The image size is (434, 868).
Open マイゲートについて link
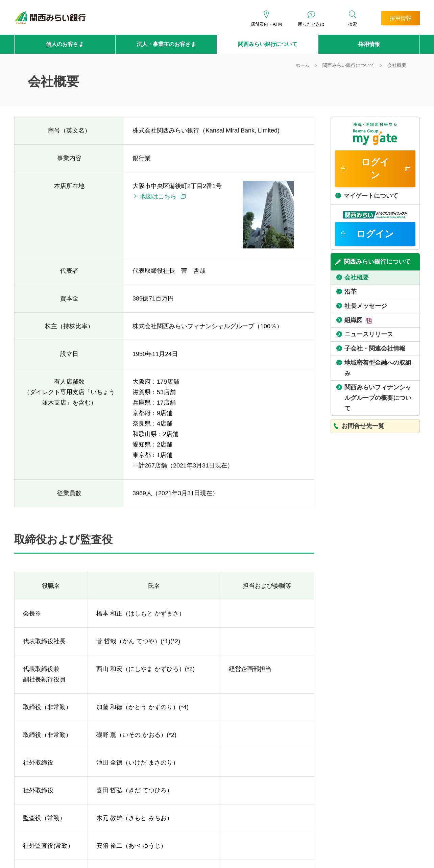tap(370, 196)
